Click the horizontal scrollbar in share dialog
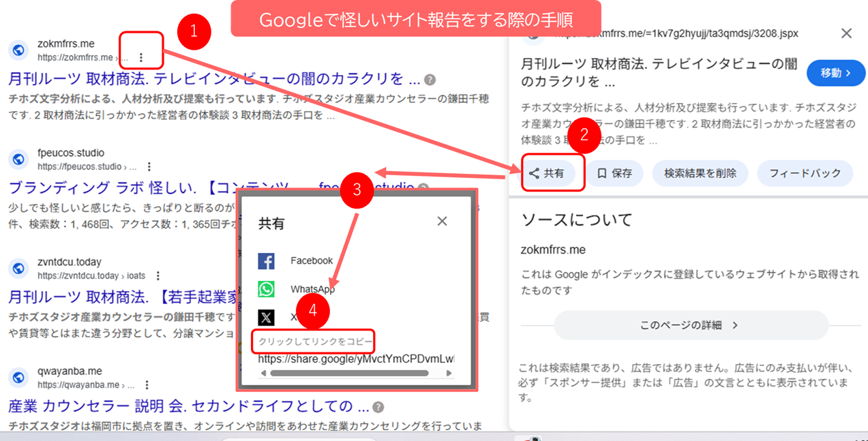 [349, 373]
